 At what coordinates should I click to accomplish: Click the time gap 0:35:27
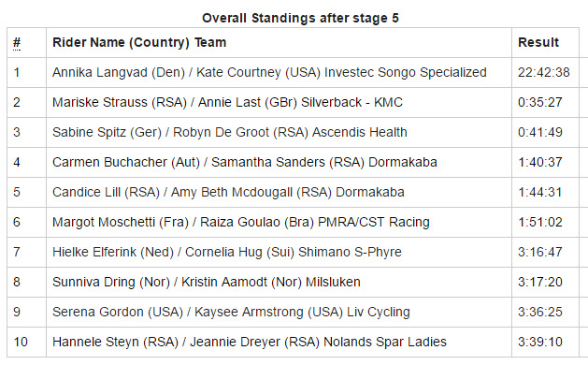coord(540,103)
